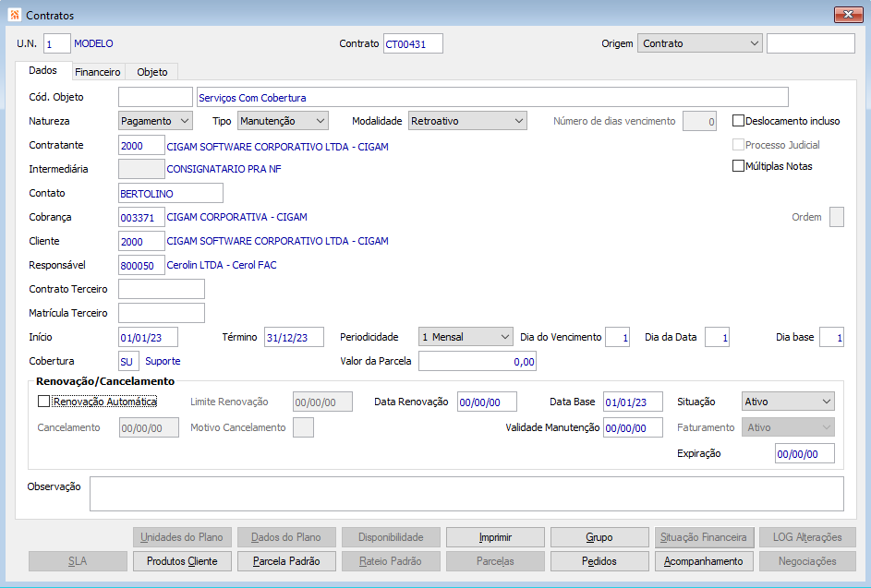Open the Acompanhamento button
Viewport: 871px width, 588px height.
(704, 561)
